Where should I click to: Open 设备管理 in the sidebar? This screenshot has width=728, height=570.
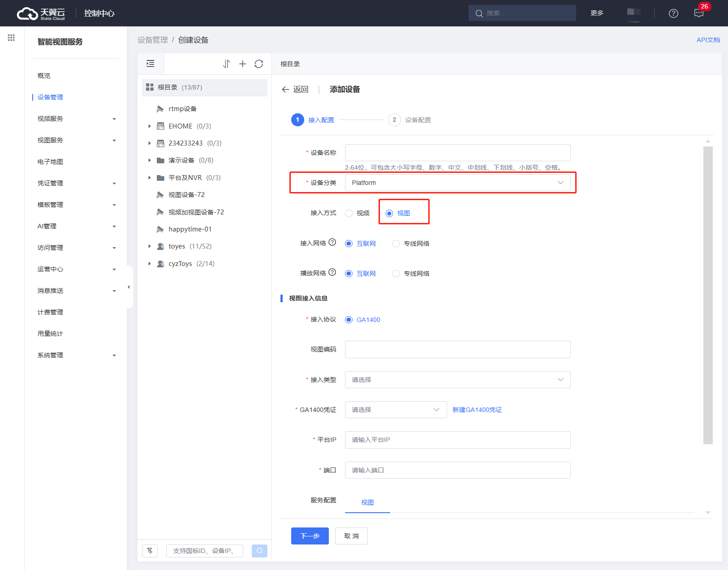(x=50, y=97)
